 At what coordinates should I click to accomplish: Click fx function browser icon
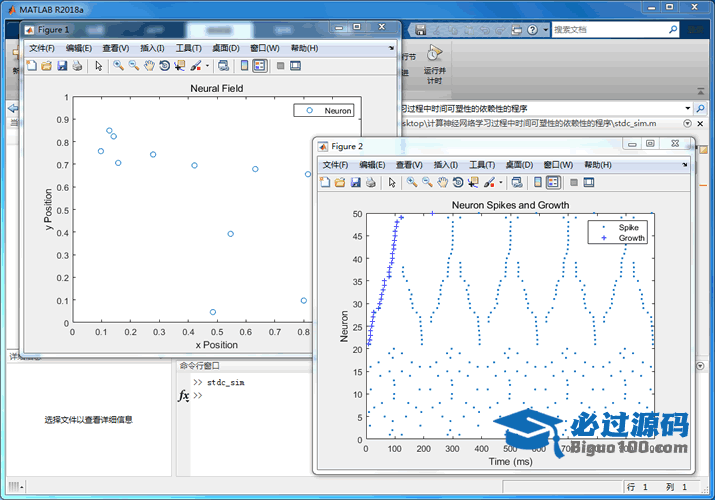click(x=184, y=396)
